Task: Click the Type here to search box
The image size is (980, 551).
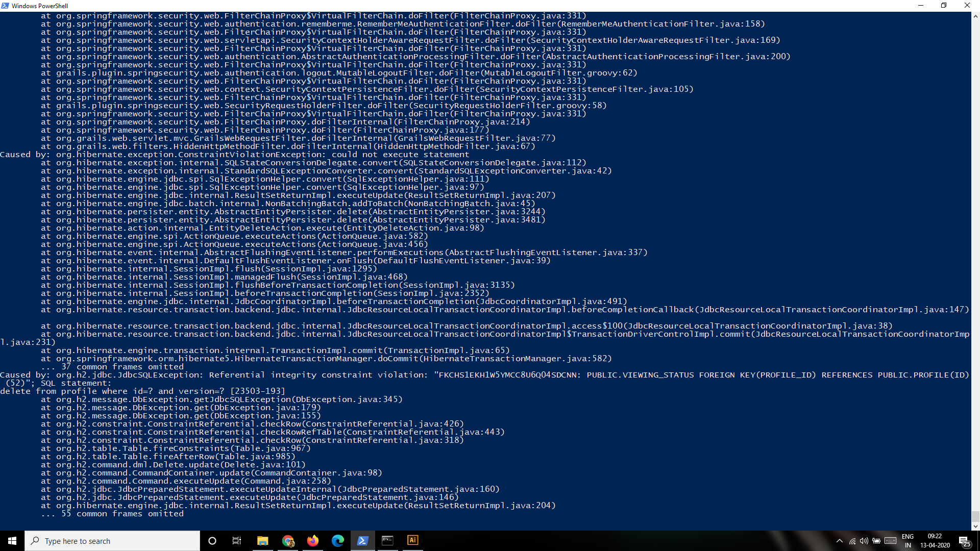Action: pos(112,541)
